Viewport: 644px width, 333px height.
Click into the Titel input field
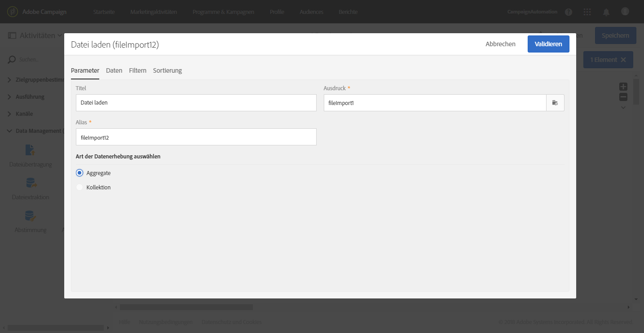click(196, 103)
